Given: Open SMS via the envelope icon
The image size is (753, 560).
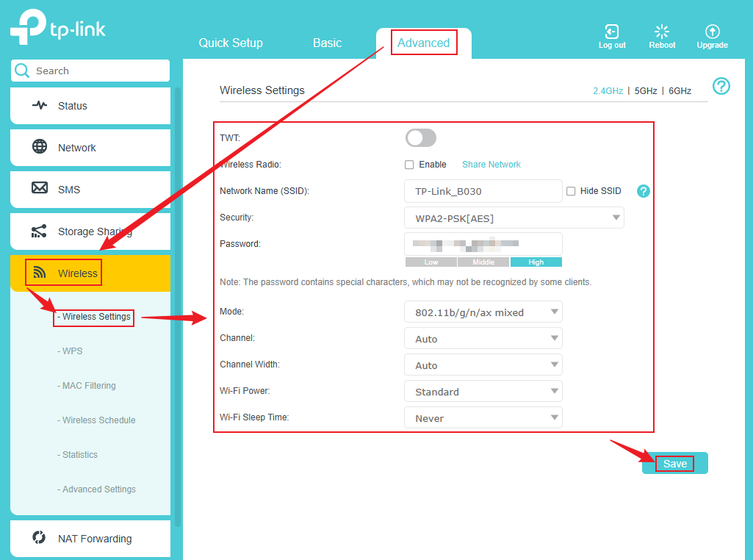Looking at the screenshot, I should (40, 189).
